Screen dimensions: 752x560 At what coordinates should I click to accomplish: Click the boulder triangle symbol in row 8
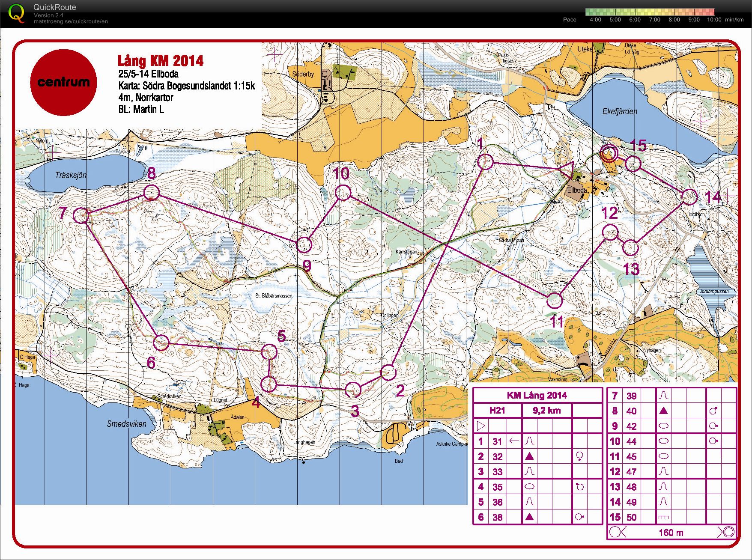(663, 411)
